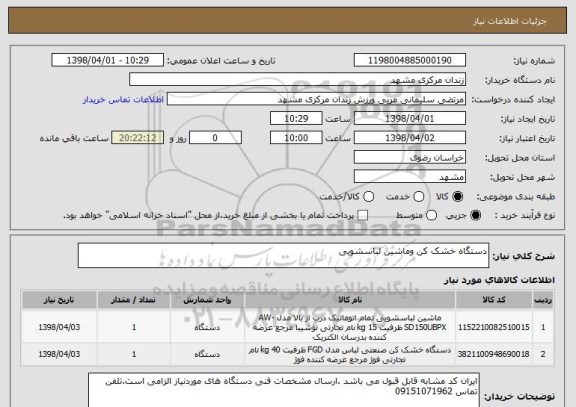Click the need date 1398/04/03 in row 2
The image size is (576, 407).
[59, 354]
